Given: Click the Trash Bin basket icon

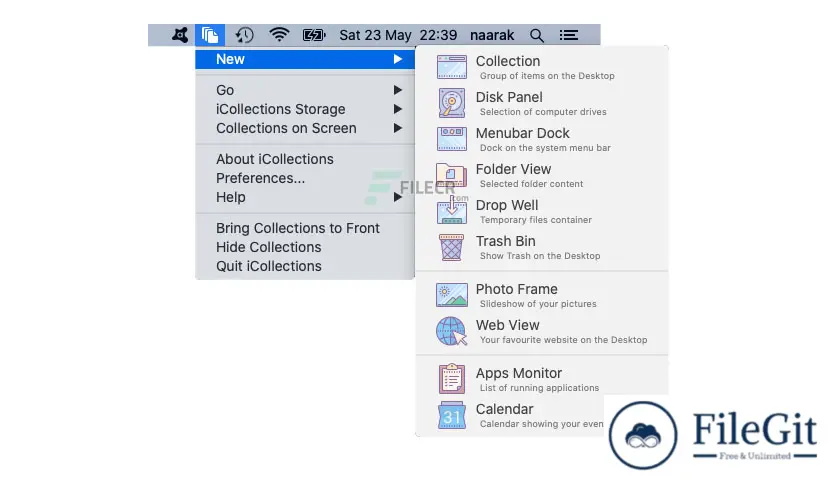Looking at the screenshot, I should coord(452,247).
